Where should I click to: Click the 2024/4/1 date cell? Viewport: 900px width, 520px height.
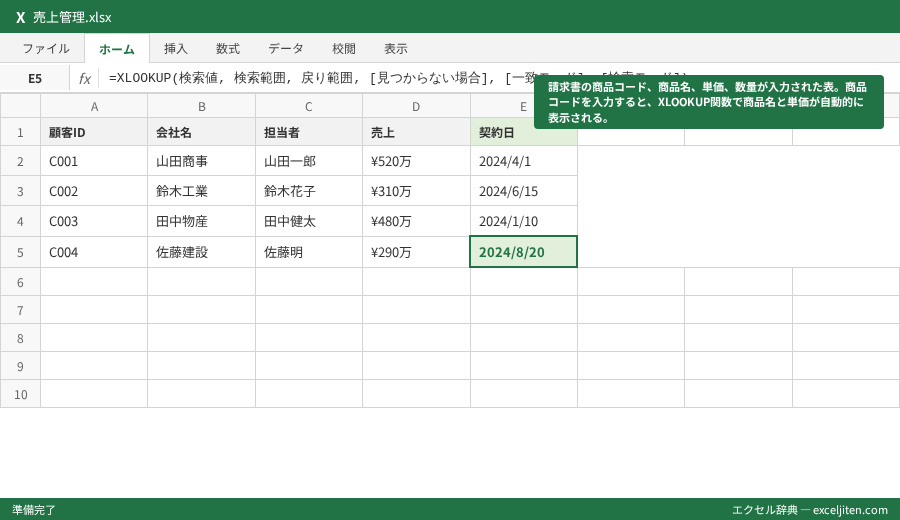click(x=523, y=161)
